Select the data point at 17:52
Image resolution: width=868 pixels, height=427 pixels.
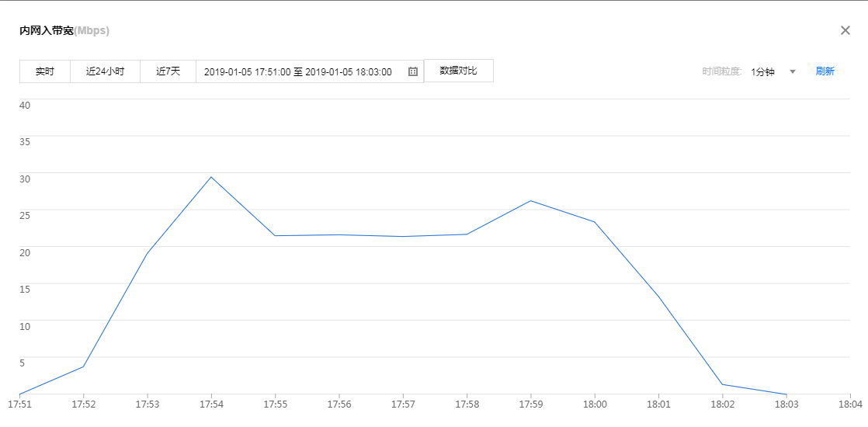(x=83, y=366)
